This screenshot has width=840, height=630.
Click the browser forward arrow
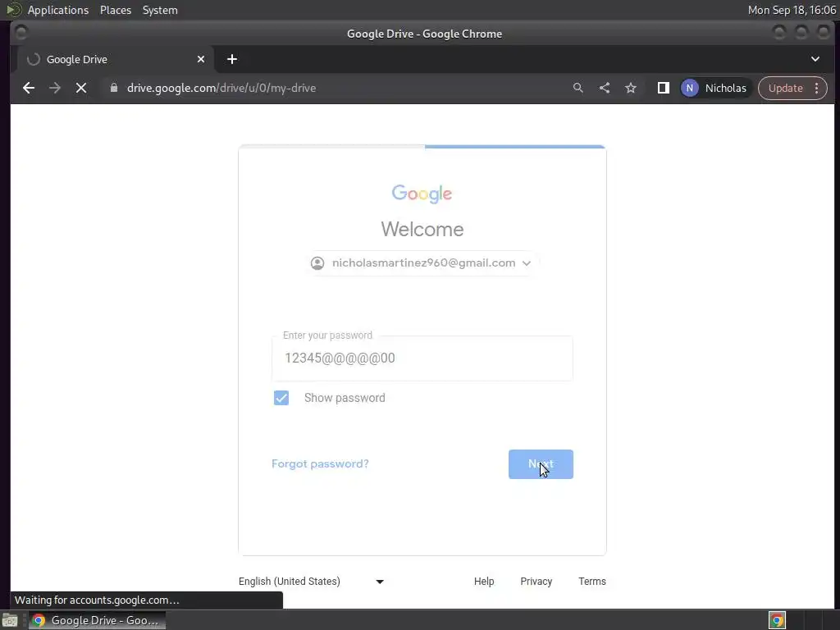click(55, 88)
